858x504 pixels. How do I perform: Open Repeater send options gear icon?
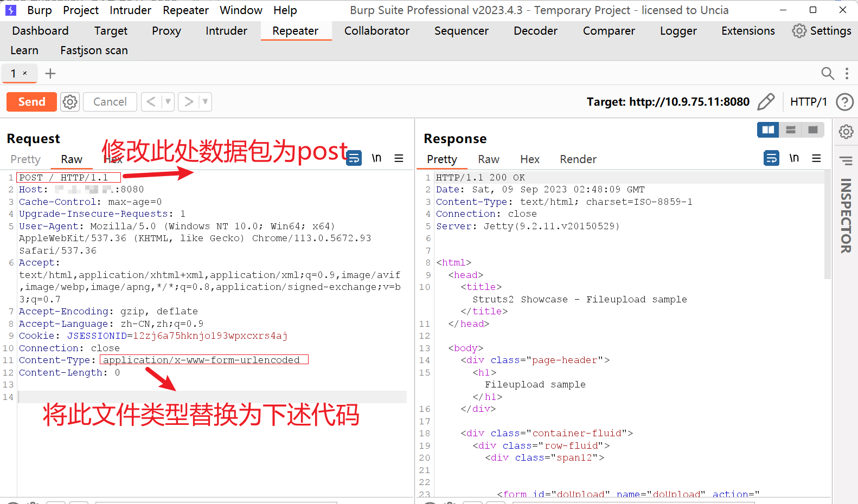pos(70,102)
